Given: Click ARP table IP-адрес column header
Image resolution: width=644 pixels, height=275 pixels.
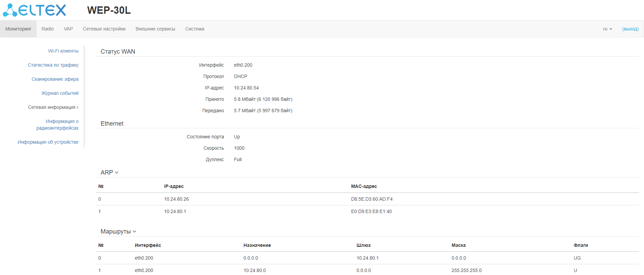Looking at the screenshot, I should [x=174, y=186].
